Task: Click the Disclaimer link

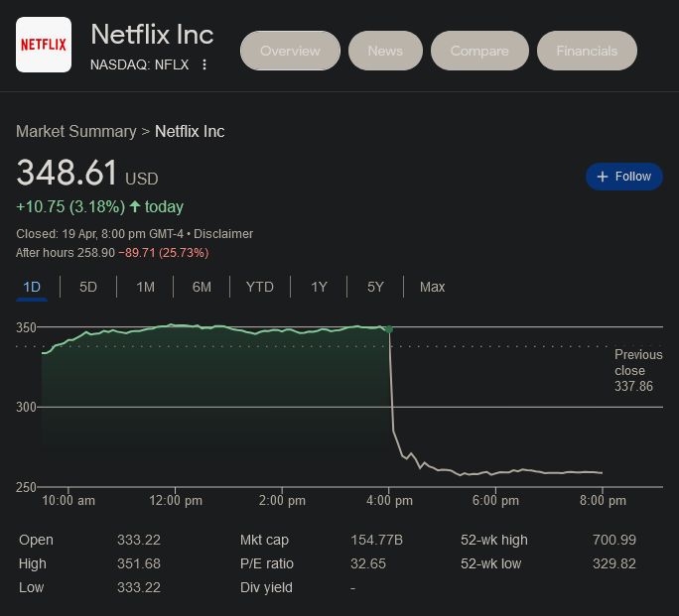Action: [x=223, y=234]
